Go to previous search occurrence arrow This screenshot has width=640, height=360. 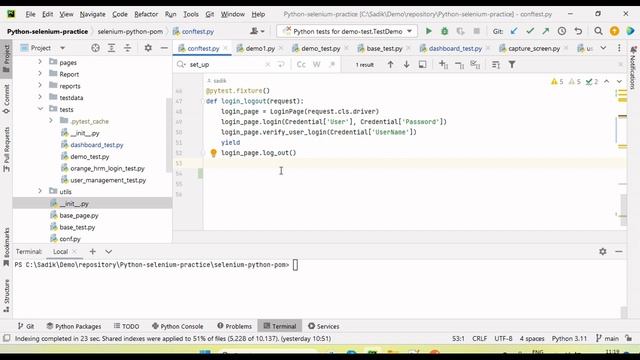click(x=390, y=64)
